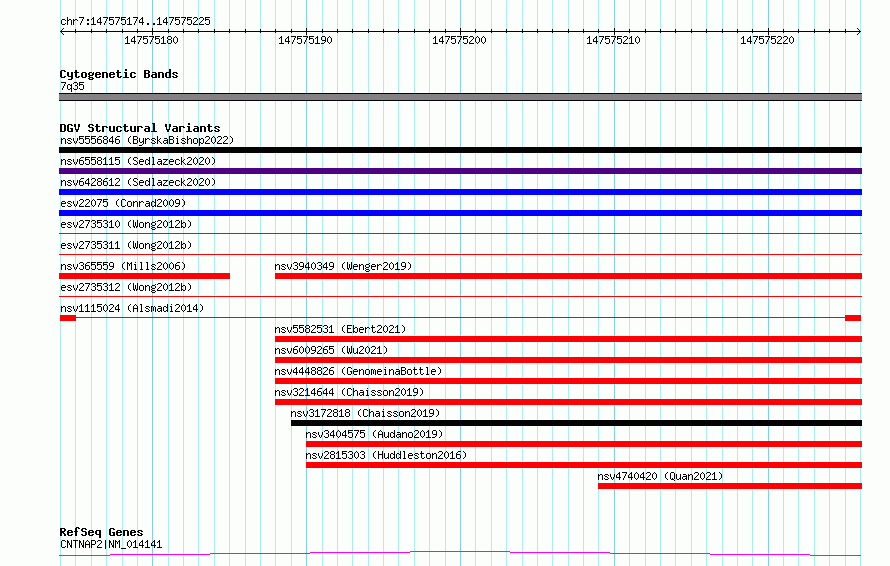Click the nsv5556846 (ByrskaBishop2022) variant label
890x566 pixels.
(147, 140)
